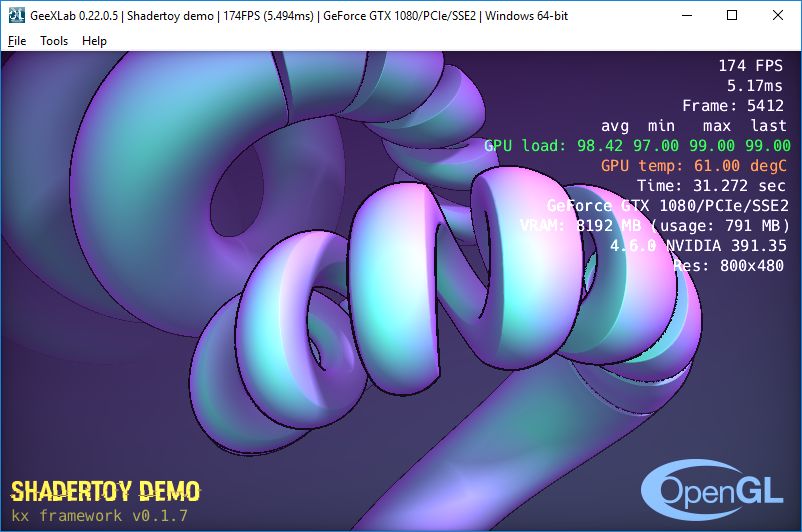Click the window title bar text
This screenshot has width=802, height=532.
pos(299,16)
